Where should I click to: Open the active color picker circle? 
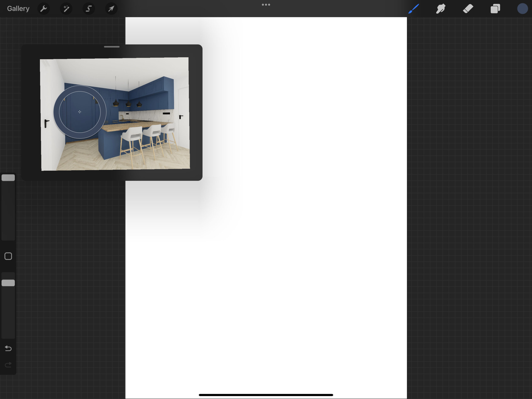(x=522, y=9)
